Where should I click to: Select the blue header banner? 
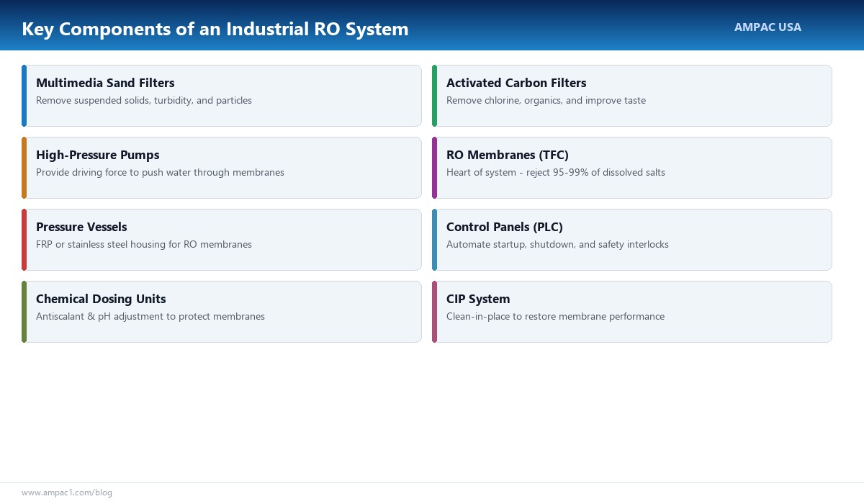pos(432,25)
